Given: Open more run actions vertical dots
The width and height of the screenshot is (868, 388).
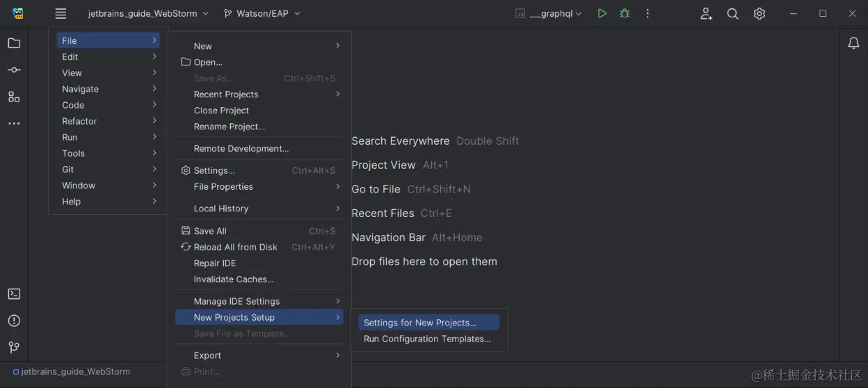Looking at the screenshot, I should 648,13.
